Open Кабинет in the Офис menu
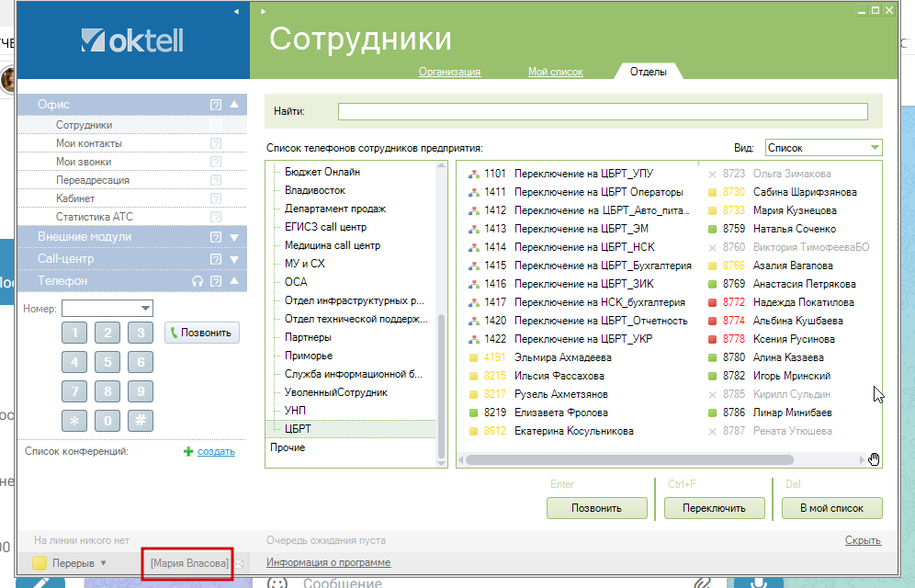915x588 pixels. [x=75, y=198]
